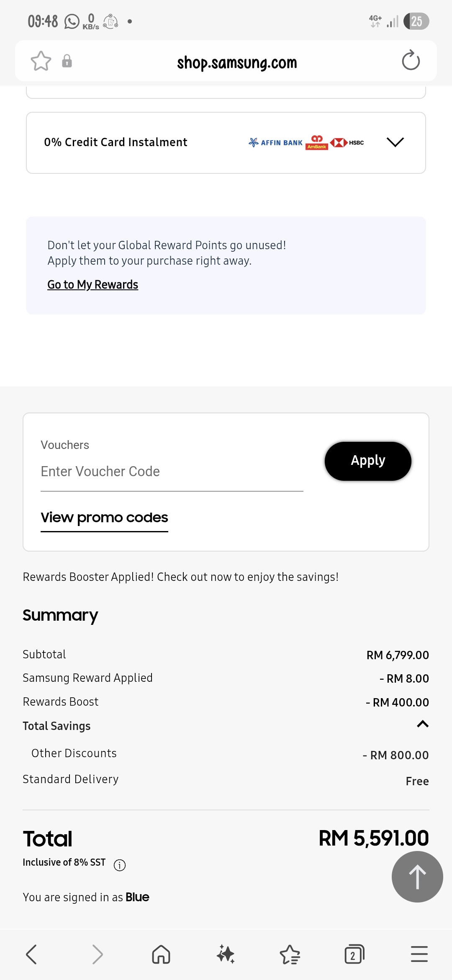The image size is (452, 980).
Task: Reload the page with refresh icon
Action: [411, 60]
